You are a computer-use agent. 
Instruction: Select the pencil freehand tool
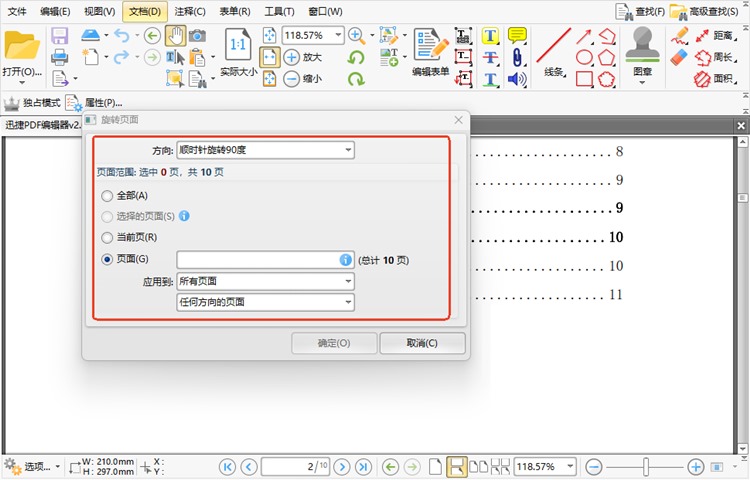(x=679, y=36)
